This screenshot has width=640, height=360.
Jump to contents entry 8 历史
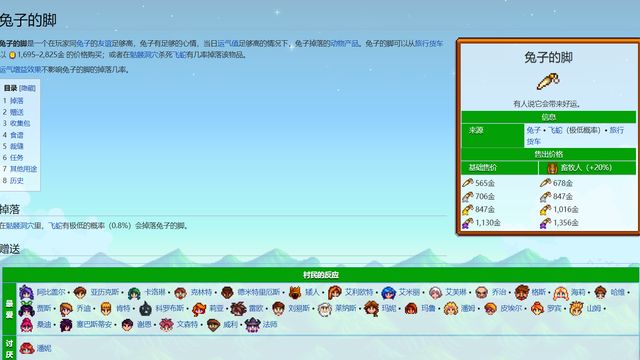(17, 180)
